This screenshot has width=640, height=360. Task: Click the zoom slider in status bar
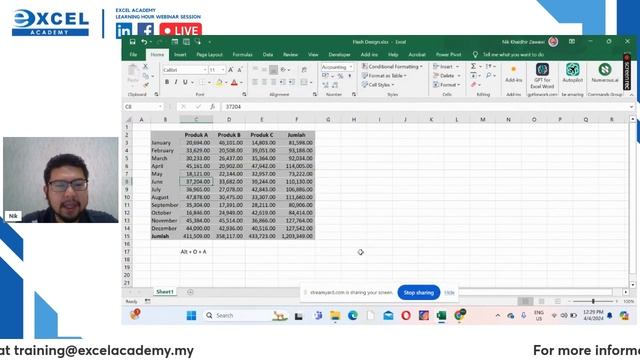coord(593,301)
